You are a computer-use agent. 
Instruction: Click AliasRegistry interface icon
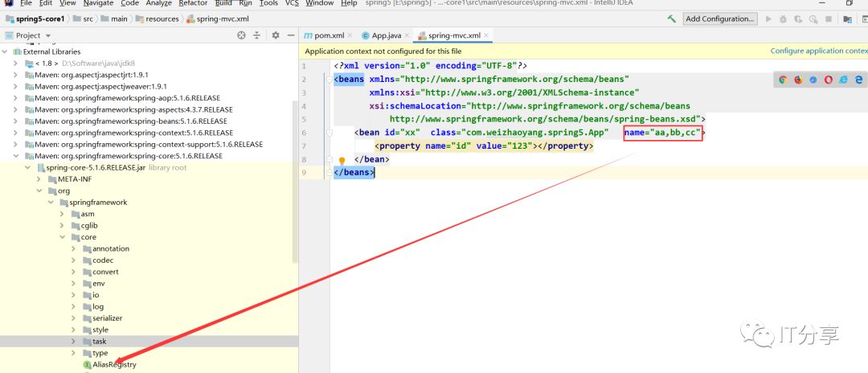pyautogui.click(x=87, y=365)
